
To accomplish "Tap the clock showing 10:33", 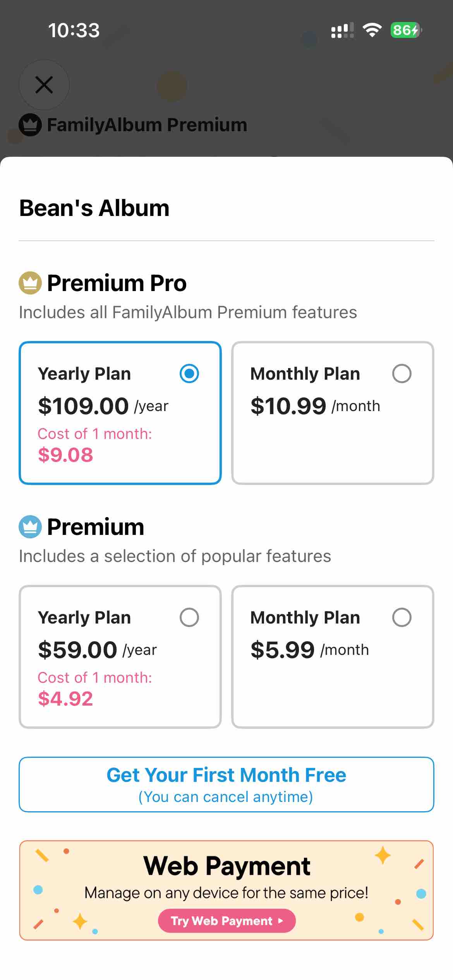I will coord(74,31).
